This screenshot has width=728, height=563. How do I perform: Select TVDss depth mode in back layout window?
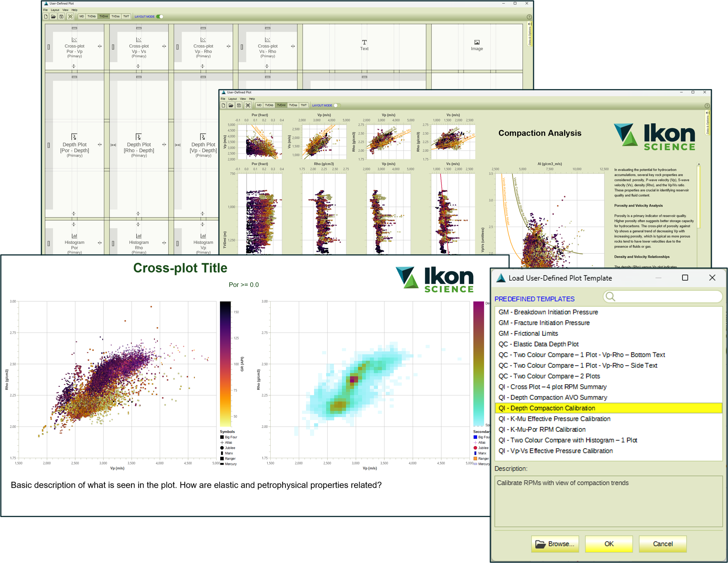115,16
